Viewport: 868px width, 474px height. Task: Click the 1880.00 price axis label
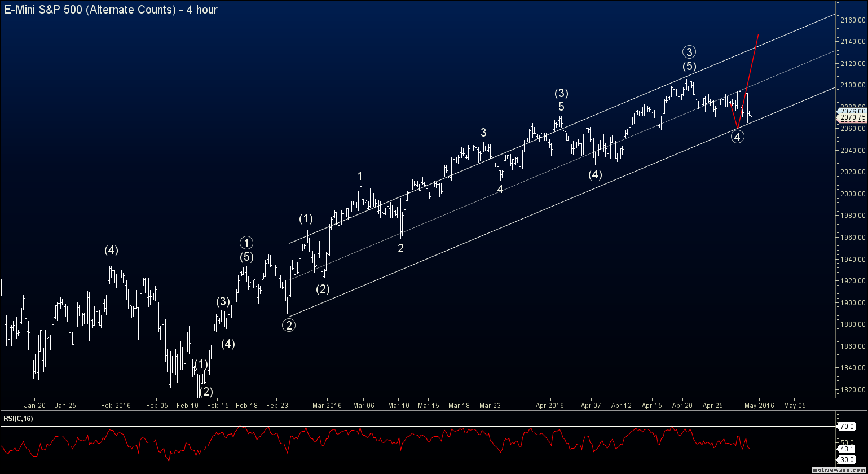(x=852, y=324)
